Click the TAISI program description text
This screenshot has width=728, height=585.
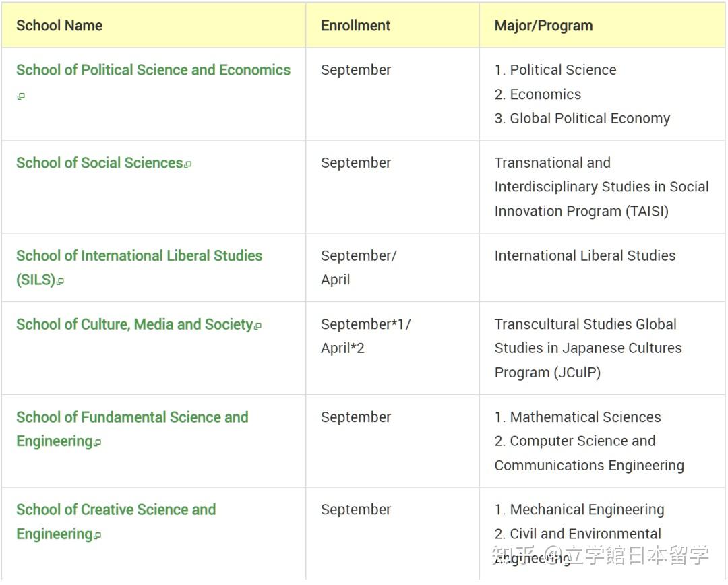click(601, 187)
